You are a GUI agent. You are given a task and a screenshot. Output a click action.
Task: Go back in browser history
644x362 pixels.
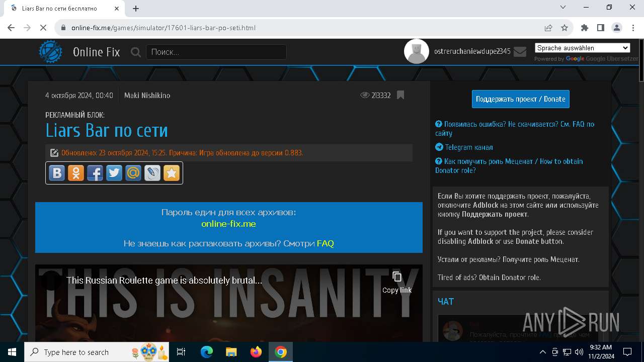click(11, 28)
